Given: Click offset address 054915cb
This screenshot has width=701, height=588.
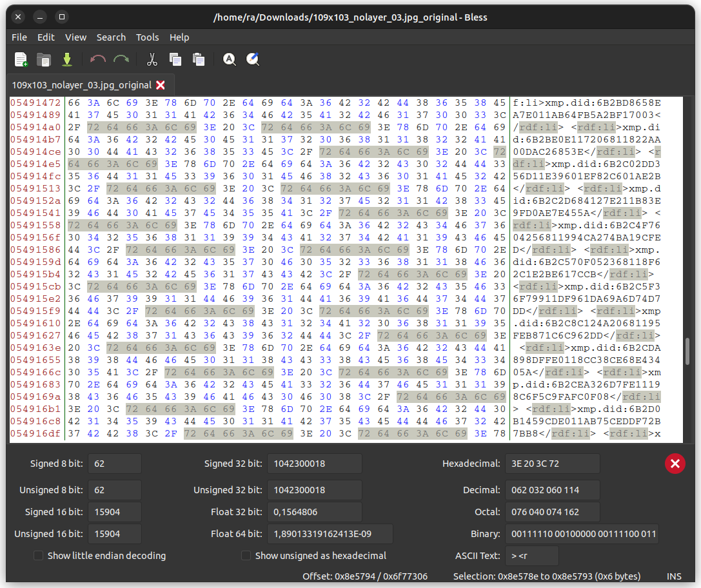Looking at the screenshot, I should 35,286.
